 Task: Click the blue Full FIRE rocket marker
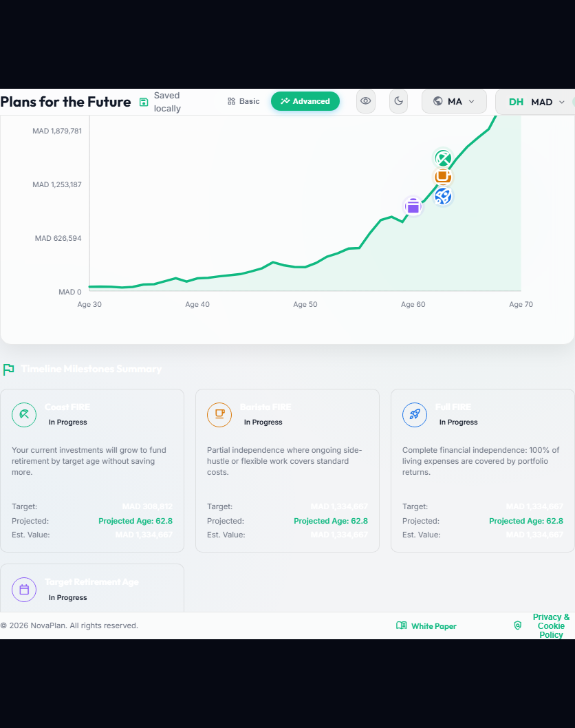click(443, 196)
